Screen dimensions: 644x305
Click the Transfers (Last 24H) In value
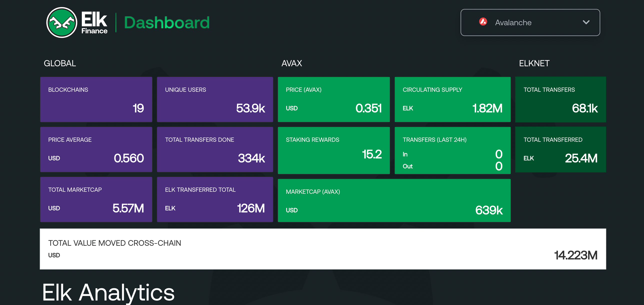[499, 154]
